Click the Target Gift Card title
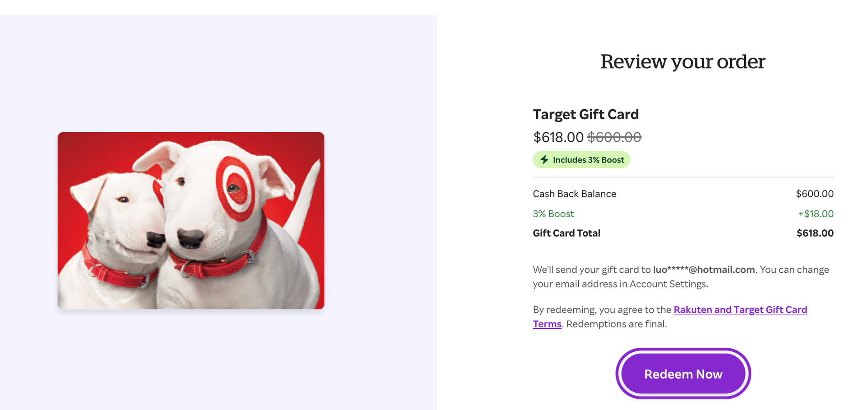 (x=585, y=114)
